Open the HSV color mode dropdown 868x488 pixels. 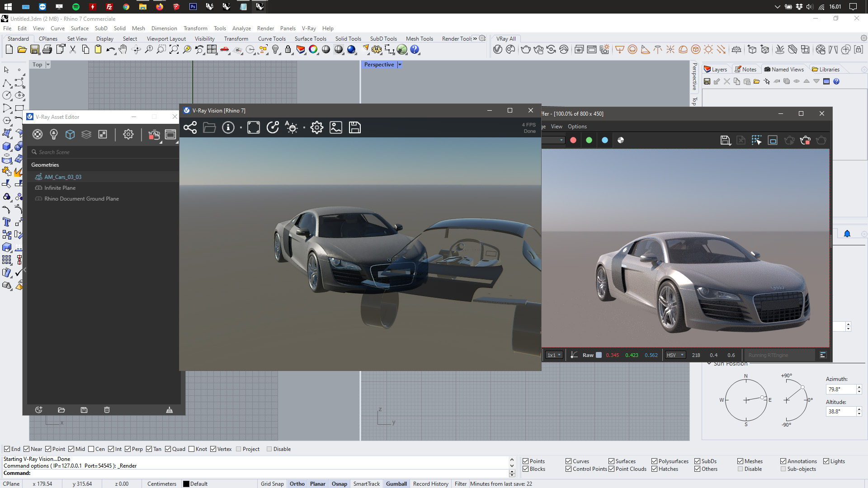coord(675,355)
